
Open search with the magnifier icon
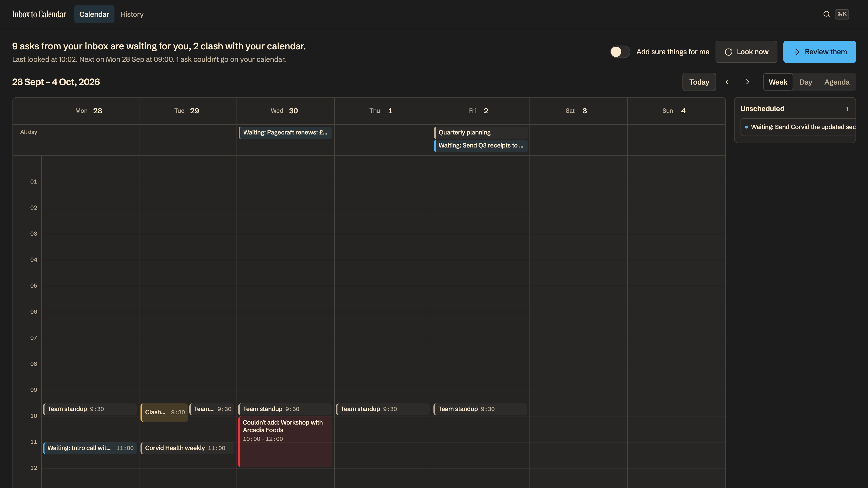826,14
